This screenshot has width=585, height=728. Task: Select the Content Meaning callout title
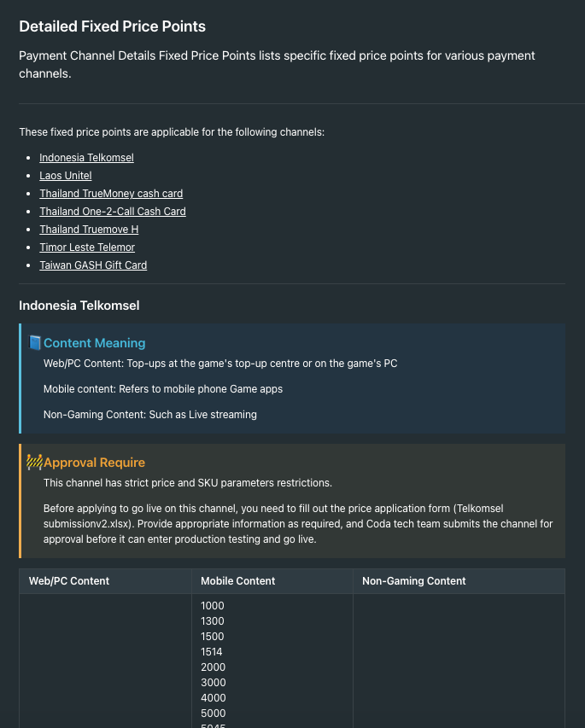(x=94, y=343)
